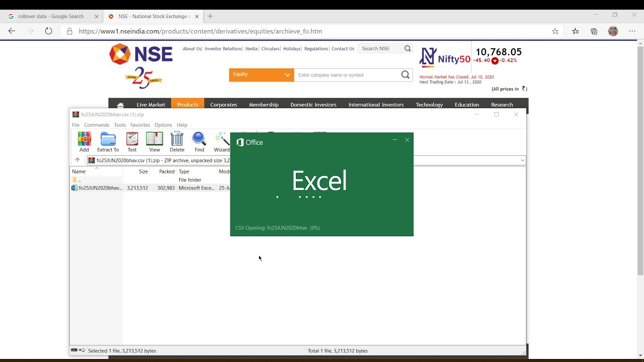
Task: Open browser settings and more menu
Action: tap(632, 31)
